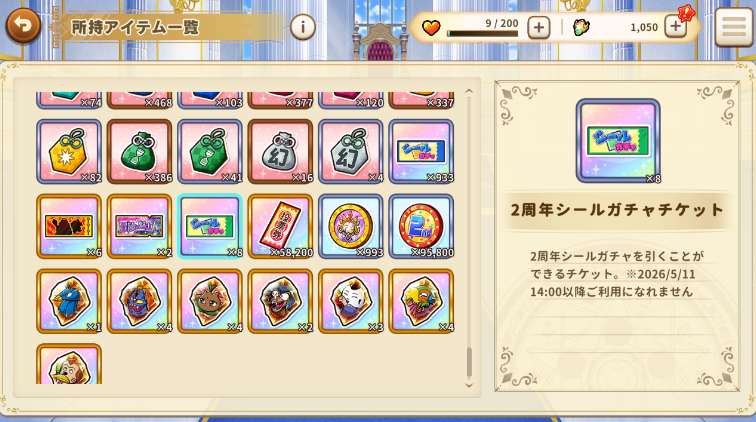The width and height of the screenshot is (756, 422).
Task: Select the red voting ticket ×58,200
Action: coord(280,226)
